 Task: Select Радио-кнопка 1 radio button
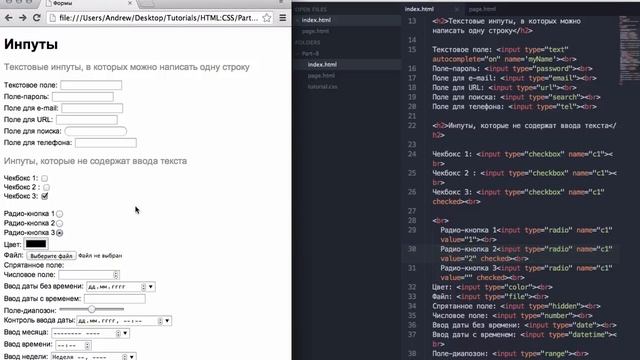coord(60,214)
